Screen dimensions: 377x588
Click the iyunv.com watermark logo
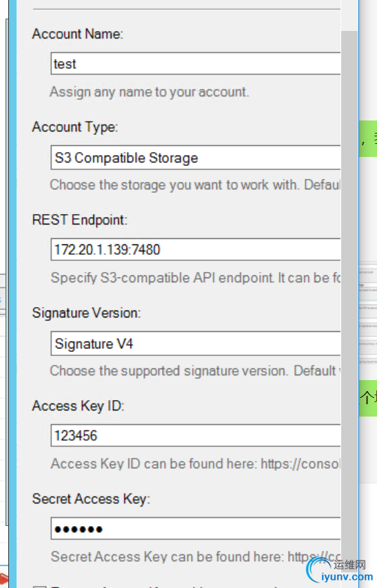coord(340,570)
